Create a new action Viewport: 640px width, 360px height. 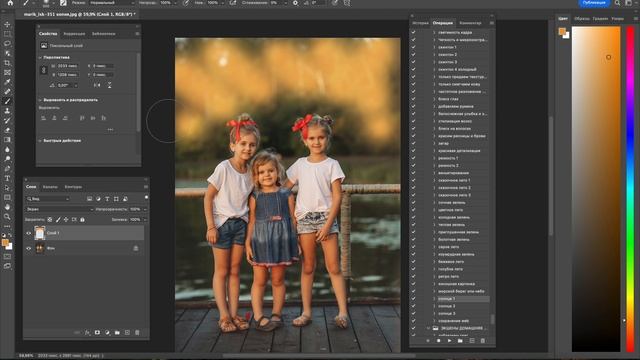click(x=472, y=340)
